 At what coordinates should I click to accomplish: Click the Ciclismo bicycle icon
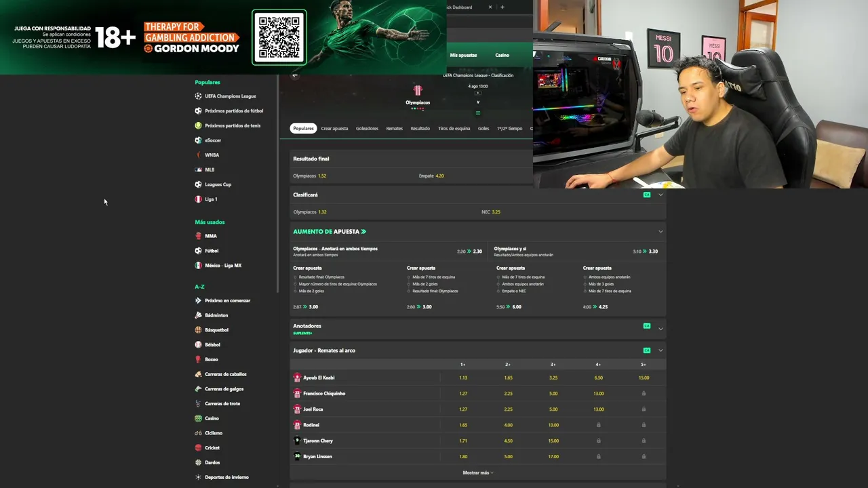[198, 433]
